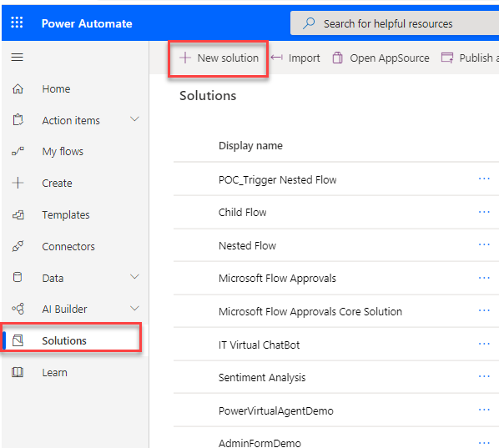Click the Import button
Screen dimensions: 499x448
pyautogui.click(x=295, y=58)
